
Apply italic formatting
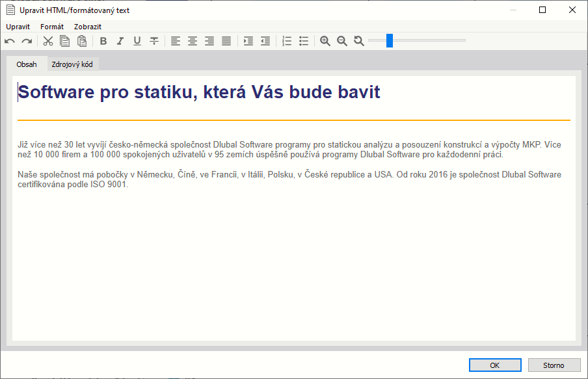[120, 40]
